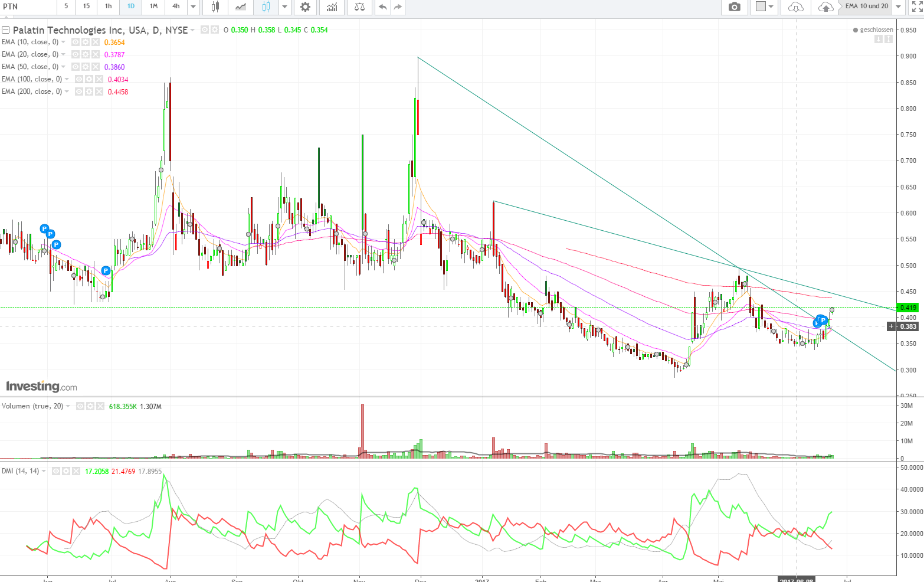Image resolution: width=924 pixels, height=582 pixels.
Task: Click the PTN symbol search field
Action: coord(28,6)
